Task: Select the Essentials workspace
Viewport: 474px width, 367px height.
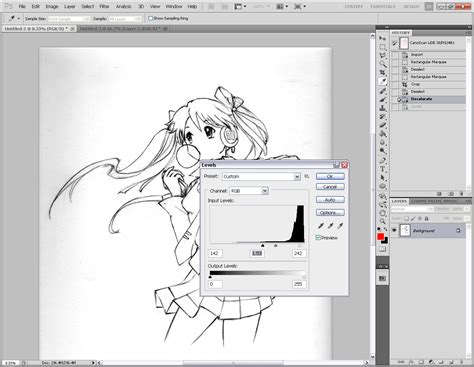Action: pyautogui.click(x=383, y=6)
